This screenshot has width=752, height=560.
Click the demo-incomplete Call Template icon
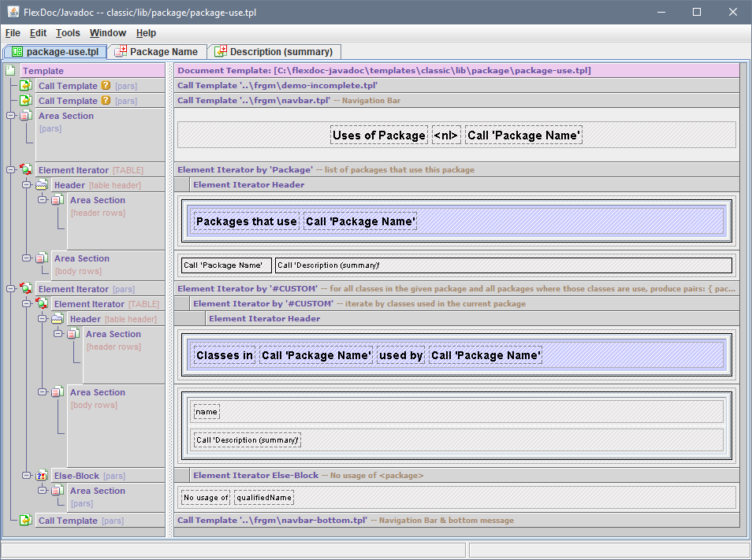[x=25, y=86]
